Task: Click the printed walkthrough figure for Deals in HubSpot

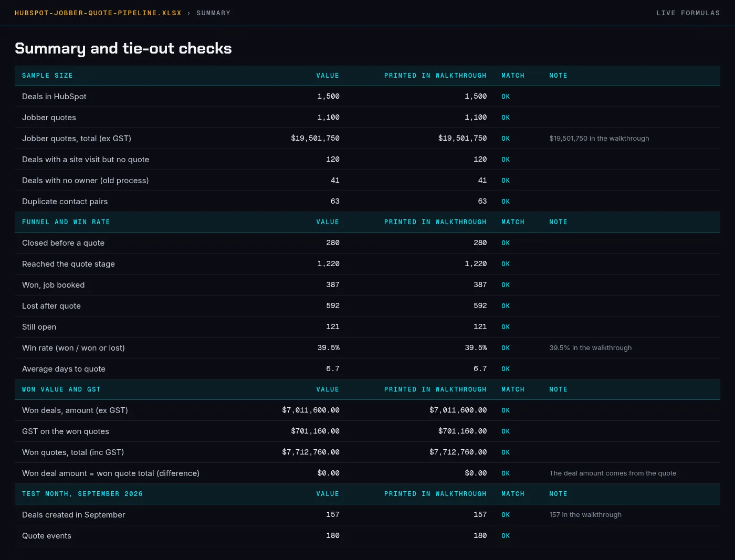Action: pos(476,97)
